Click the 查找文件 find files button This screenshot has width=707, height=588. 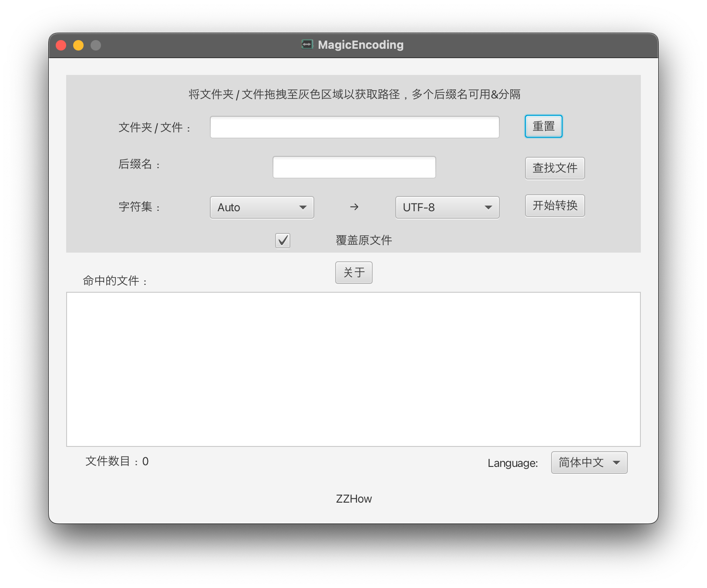click(x=555, y=168)
